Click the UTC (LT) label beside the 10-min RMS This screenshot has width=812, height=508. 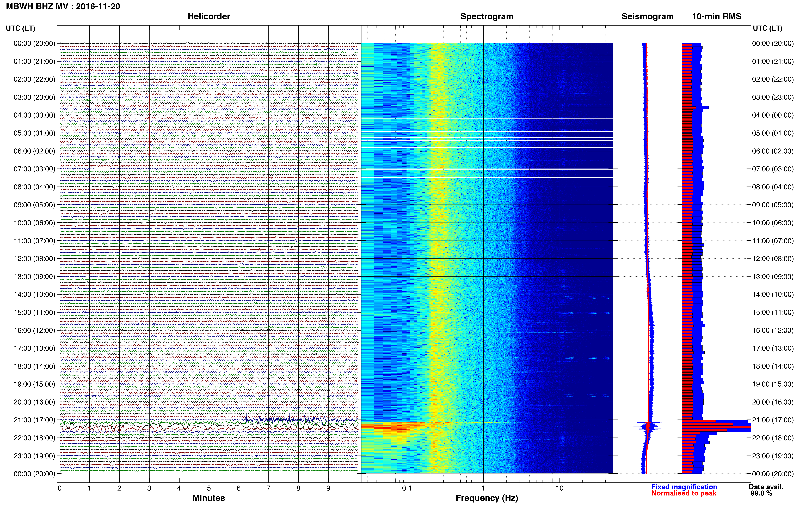[767, 28]
